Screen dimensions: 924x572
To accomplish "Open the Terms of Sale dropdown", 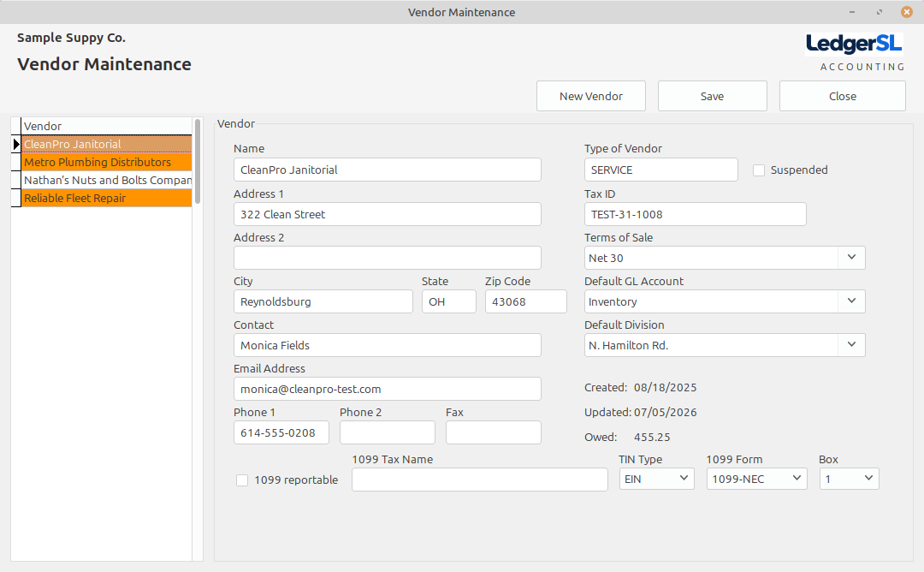I will click(851, 258).
